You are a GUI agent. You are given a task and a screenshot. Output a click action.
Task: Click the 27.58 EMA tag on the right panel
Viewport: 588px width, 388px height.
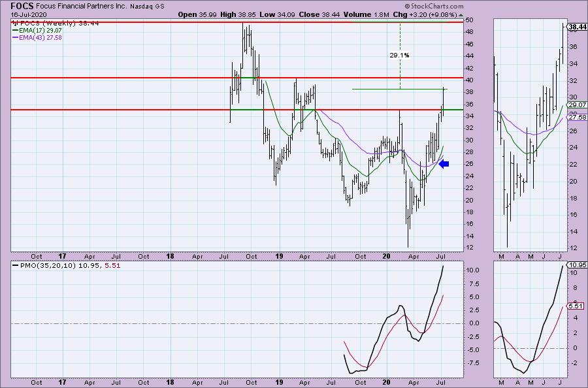(x=577, y=118)
